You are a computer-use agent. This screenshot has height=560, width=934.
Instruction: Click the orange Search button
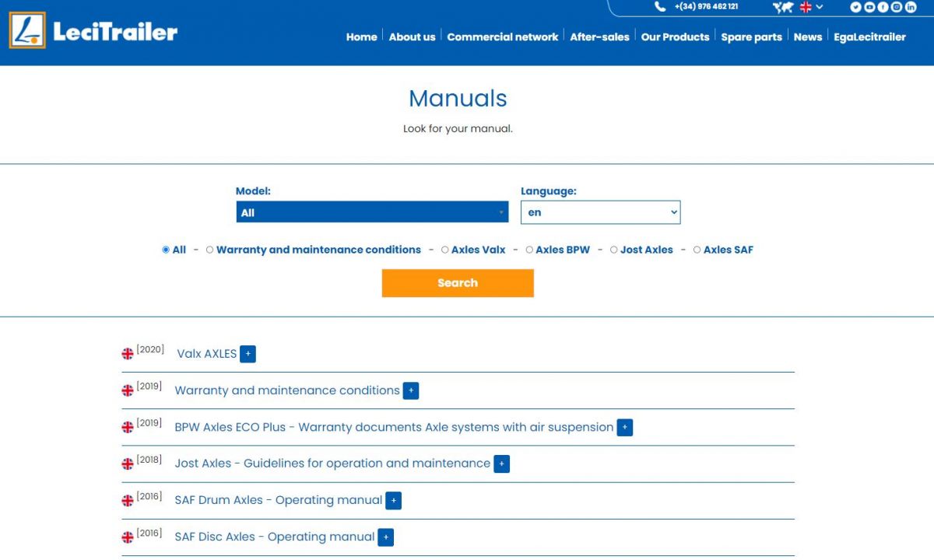[x=458, y=283]
